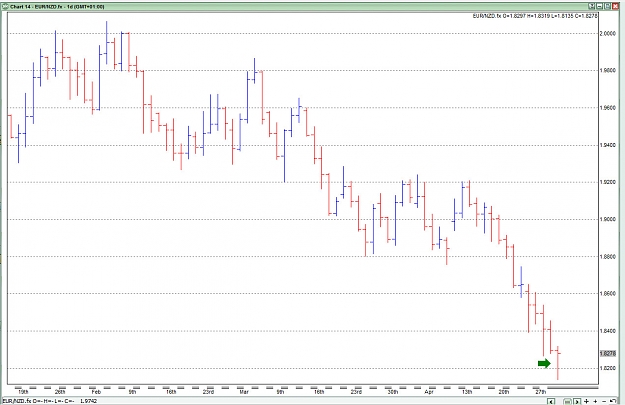Minimize the Chart 14 window

(x=599, y=6)
